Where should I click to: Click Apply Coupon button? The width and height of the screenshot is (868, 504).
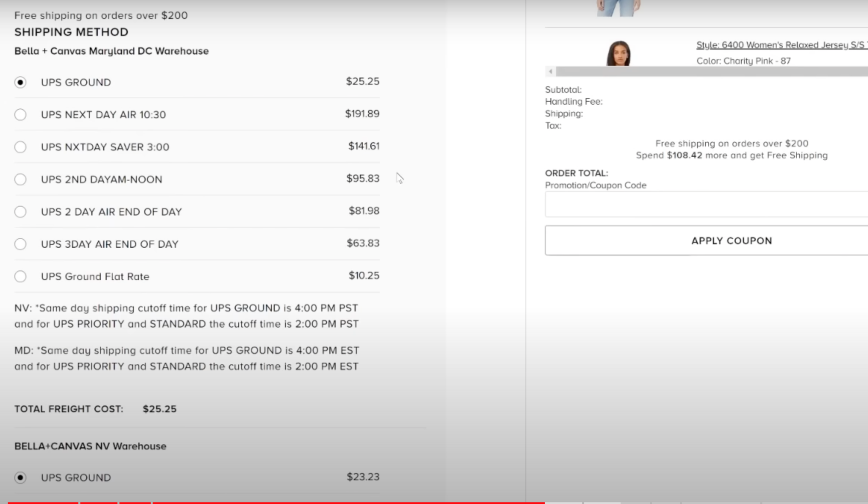point(731,240)
